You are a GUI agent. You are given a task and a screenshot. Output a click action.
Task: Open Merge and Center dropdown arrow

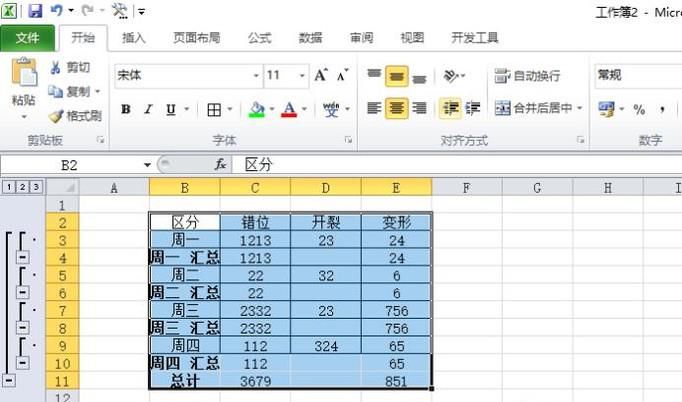point(580,108)
